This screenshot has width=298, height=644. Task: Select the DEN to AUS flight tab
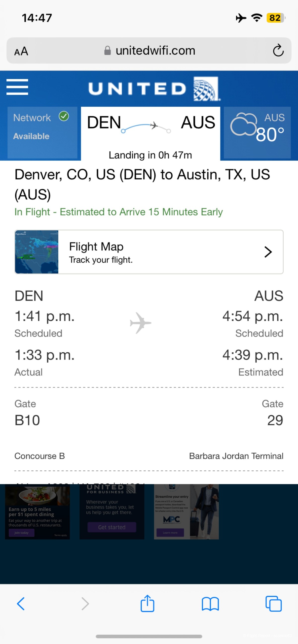(150, 133)
